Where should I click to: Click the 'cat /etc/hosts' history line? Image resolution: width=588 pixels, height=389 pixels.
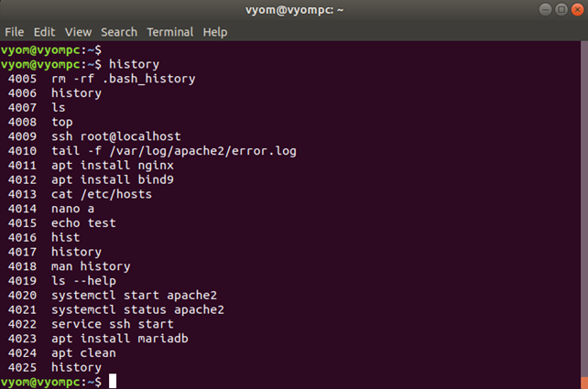click(x=101, y=194)
